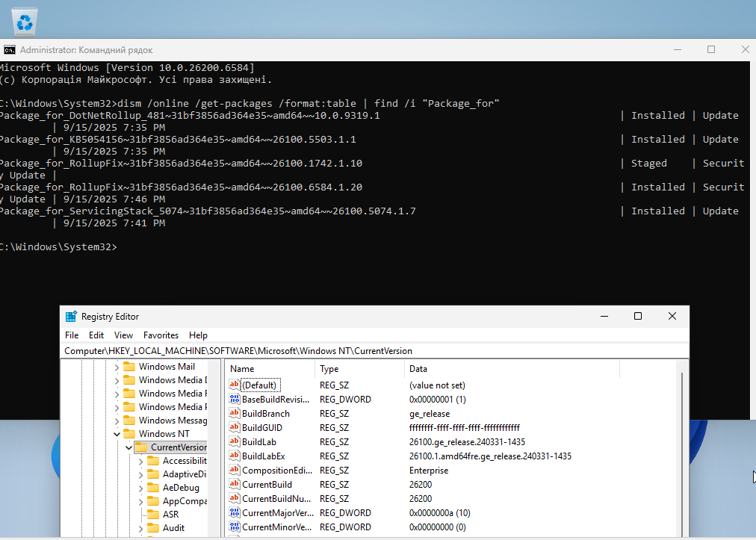Click the Command Prompt title bar icon
Viewport: 756px width, 540px height.
[9, 50]
